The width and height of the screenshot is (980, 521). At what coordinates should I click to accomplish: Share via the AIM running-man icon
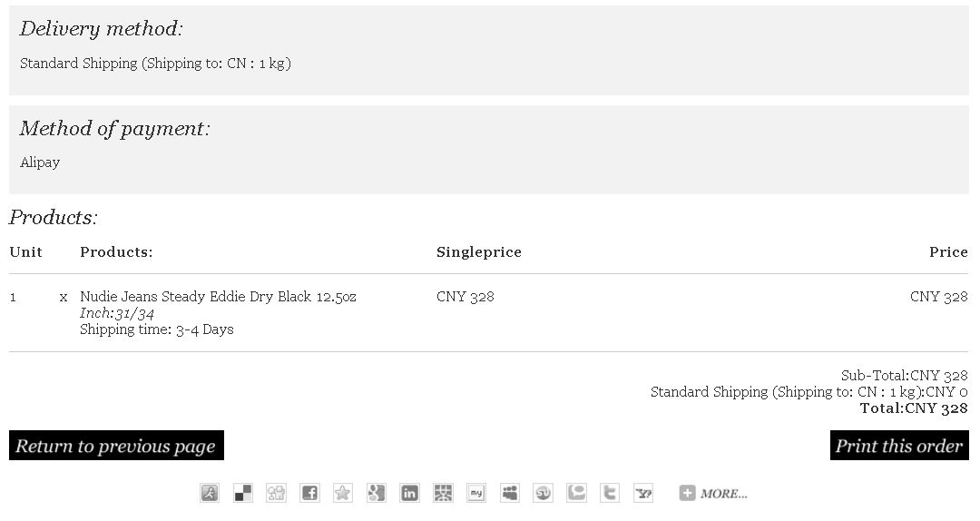point(210,493)
